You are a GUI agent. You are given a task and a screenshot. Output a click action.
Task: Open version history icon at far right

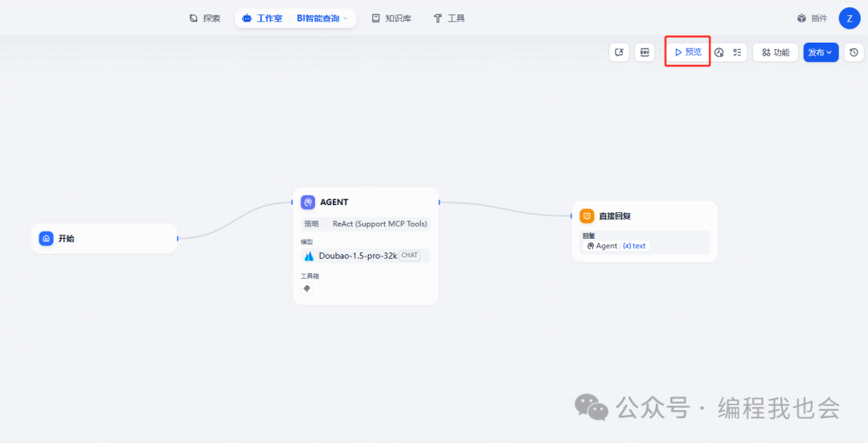(x=854, y=52)
